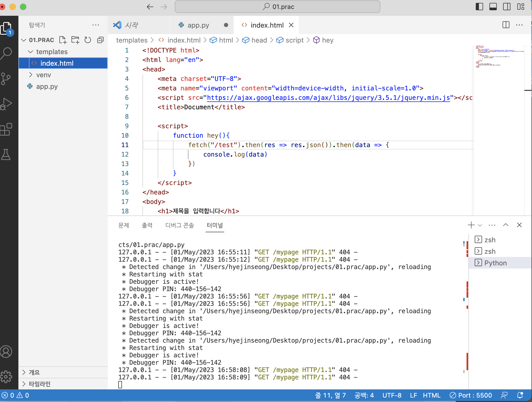
Task: Collapse the 01.PRAC root folder
Action: pyautogui.click(x=24, y=40)
